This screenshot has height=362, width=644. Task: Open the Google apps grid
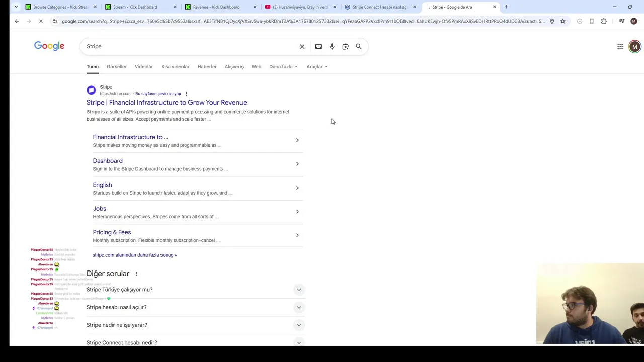[620, 46]
